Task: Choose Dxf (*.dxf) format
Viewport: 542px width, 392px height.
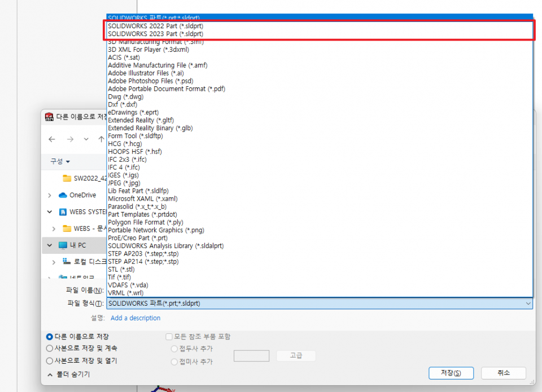Action: (x=320, y=105)
